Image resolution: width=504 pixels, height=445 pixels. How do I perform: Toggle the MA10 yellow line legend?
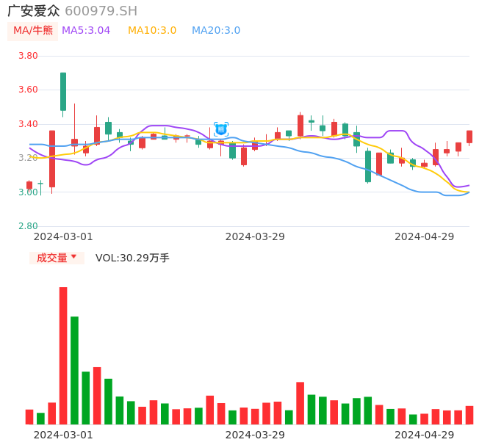coord(152,31)
